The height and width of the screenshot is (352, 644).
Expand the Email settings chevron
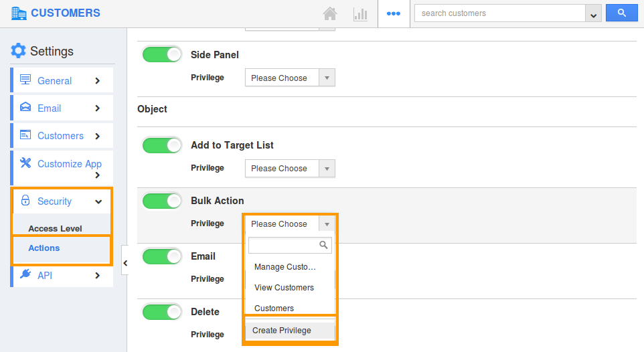[x=97, y=108]
